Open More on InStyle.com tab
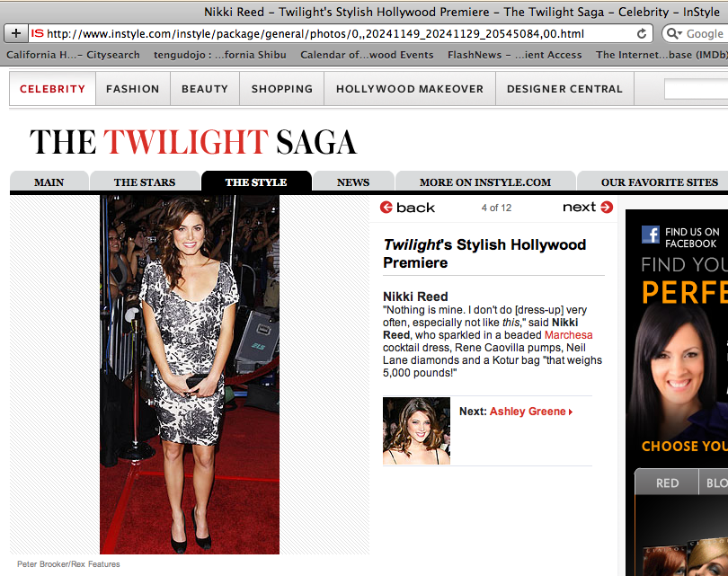The width and height of the screenshot is (728, 576). pos(485,182)
